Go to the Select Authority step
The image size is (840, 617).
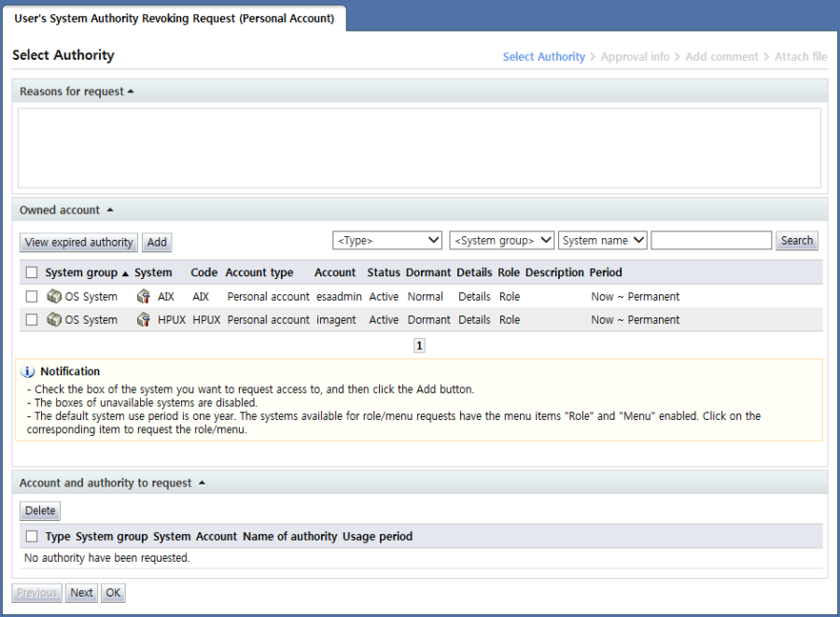tap(543, 57)
